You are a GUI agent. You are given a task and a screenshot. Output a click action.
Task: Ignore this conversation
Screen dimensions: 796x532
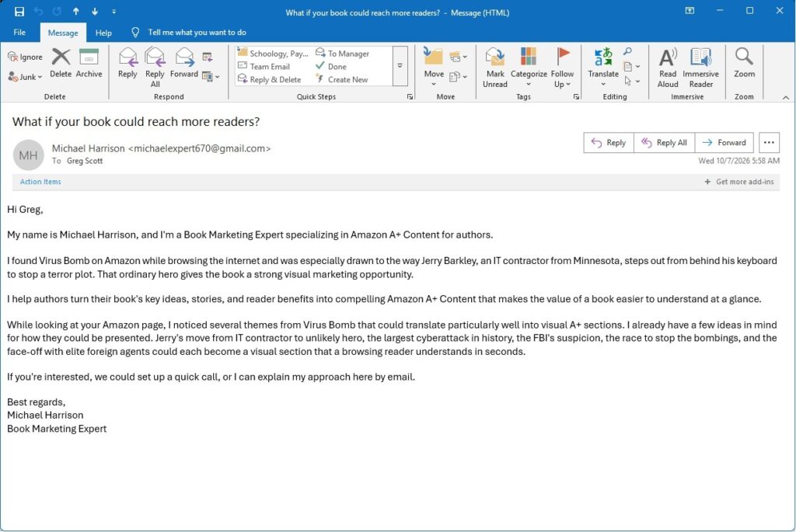[x=26, y=57]
